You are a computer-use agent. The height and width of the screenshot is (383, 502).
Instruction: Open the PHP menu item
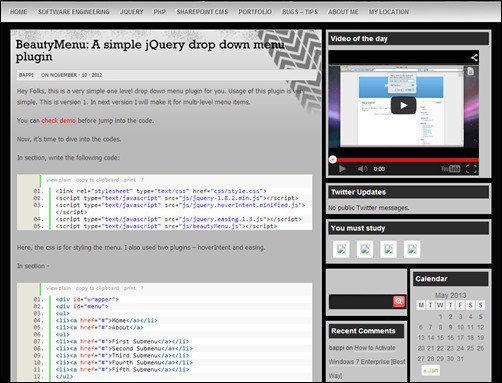click(160, 12)
